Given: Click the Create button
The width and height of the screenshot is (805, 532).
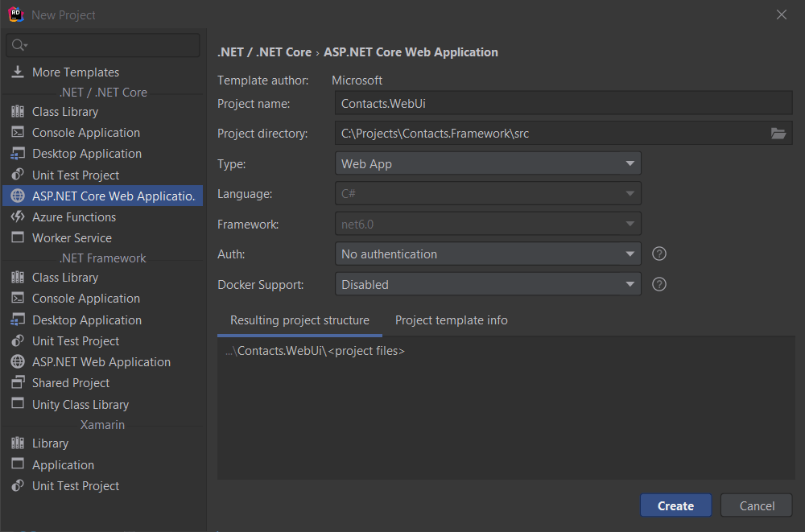Looking at the screenshot, I should (x=675, y=505).
